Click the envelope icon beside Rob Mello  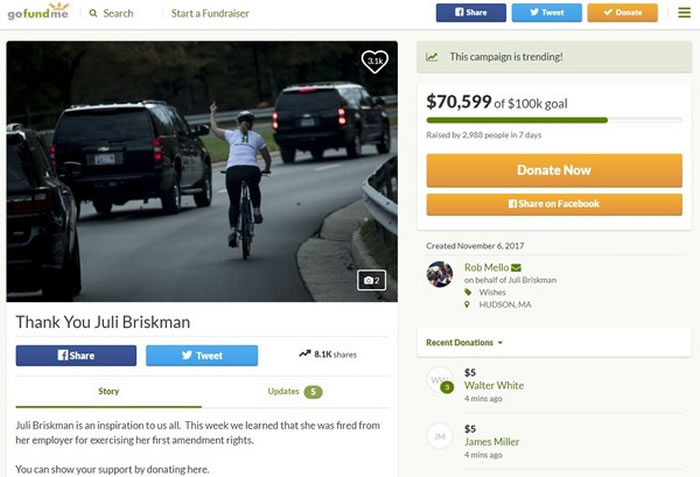point(516,268)
